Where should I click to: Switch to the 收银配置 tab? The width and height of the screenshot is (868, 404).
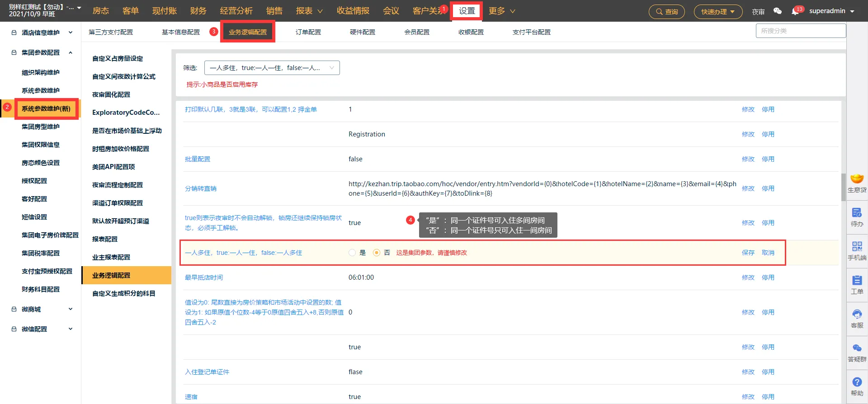pos(471,32)
